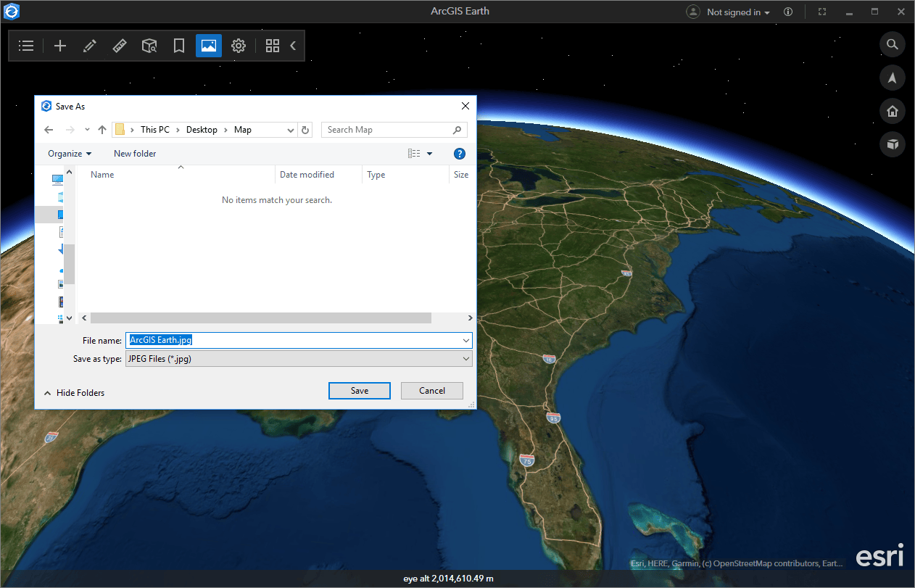Open the Organize menu
915x588 pixels.
[x=68, y=153]
